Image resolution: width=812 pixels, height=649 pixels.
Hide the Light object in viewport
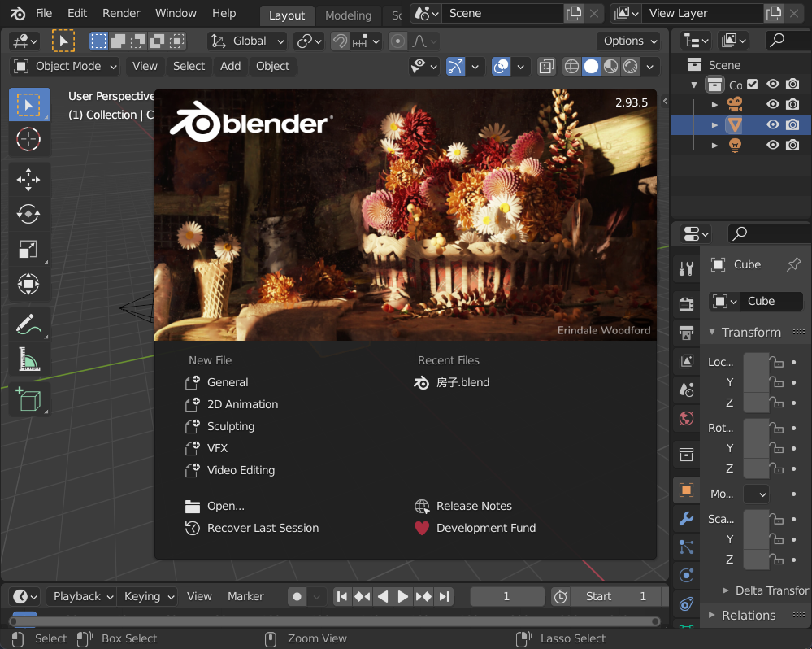pyautogui.click(x=773, y=145)
